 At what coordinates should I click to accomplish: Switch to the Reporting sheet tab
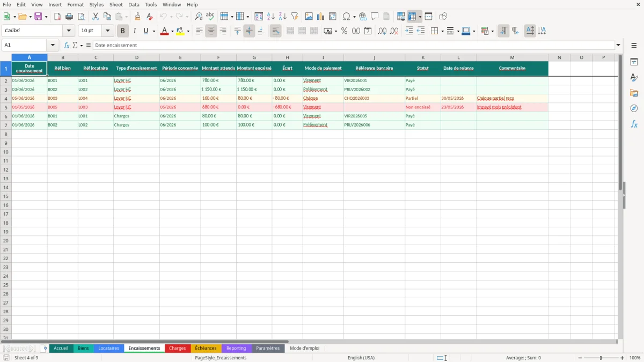(x=236, y=349)
